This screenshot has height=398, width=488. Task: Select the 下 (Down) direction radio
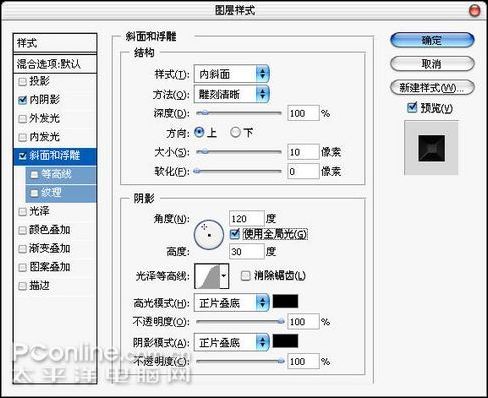[235, 132]
